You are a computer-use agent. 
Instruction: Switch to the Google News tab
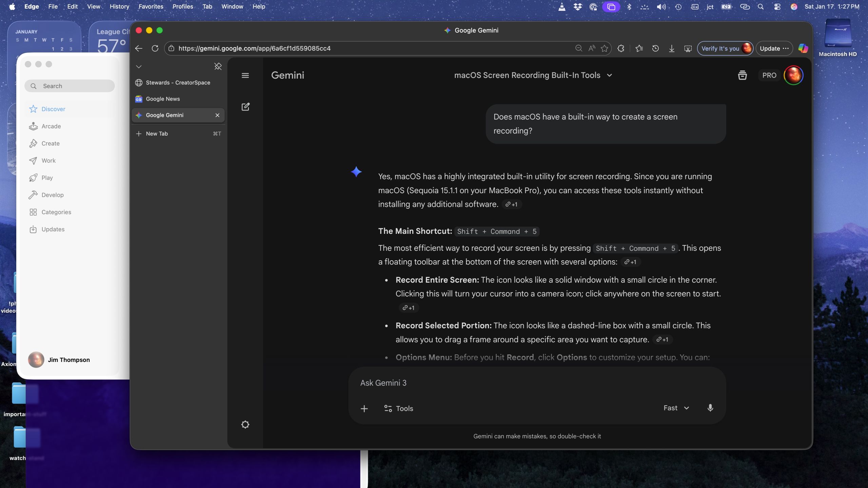point(163,99)
